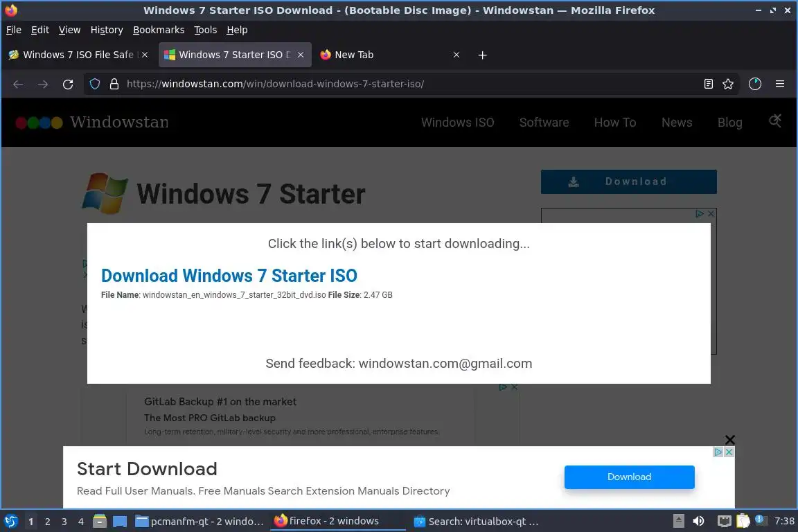
Task: Open Search: virtualbox-qt taskbar item
Action: [x=477, y=522]
